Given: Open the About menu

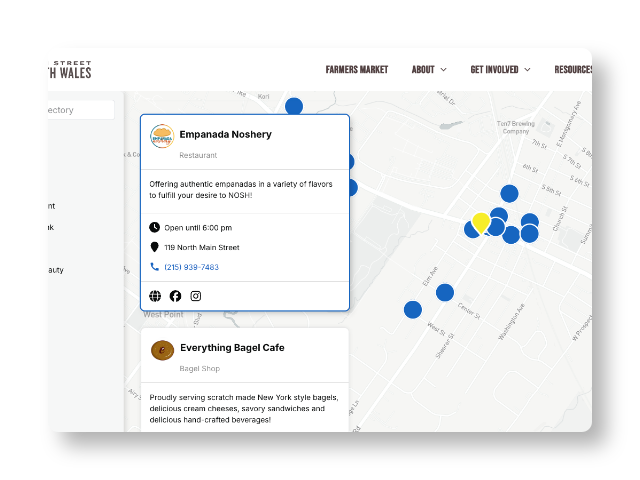Looking at the screenshot, I should (x=423, y=70).
